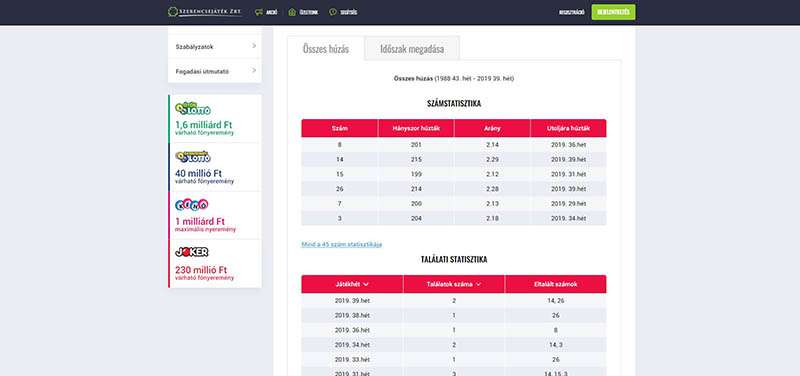Open the Üzleteink house icon
This screenshot has width=800, height=376.
coord(292,12)
